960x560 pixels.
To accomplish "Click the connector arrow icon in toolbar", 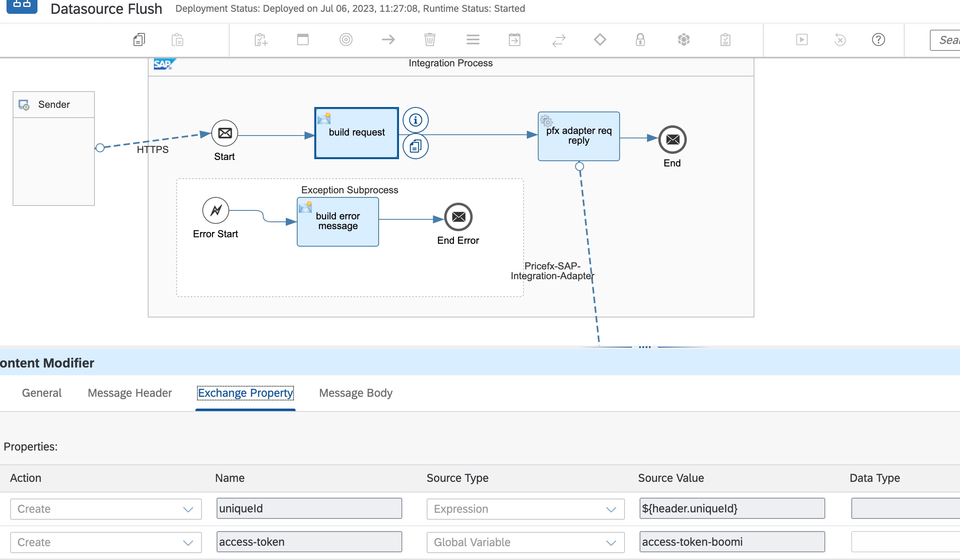I will click(388, 40).
